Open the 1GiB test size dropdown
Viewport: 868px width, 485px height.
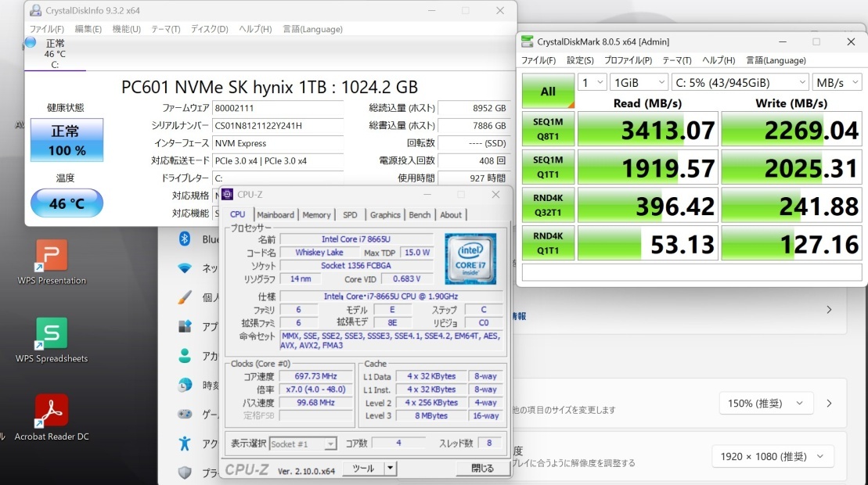point(639,81)
